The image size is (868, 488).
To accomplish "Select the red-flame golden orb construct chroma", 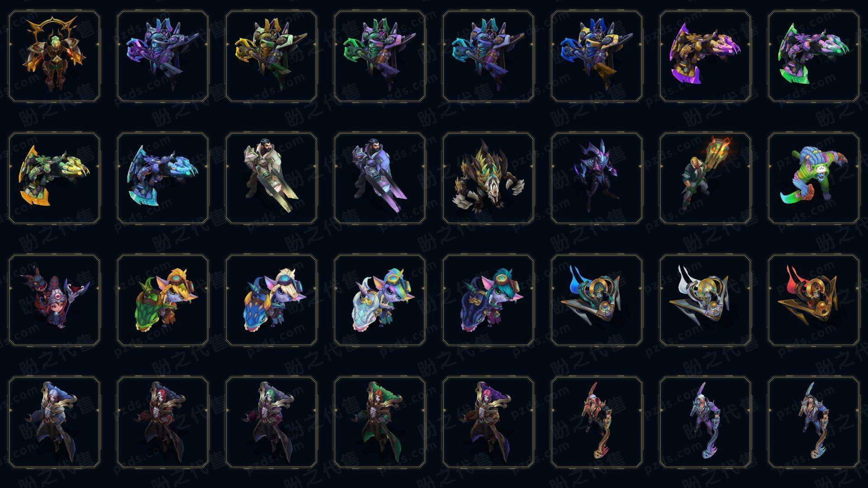I will (x=814, y=300).
